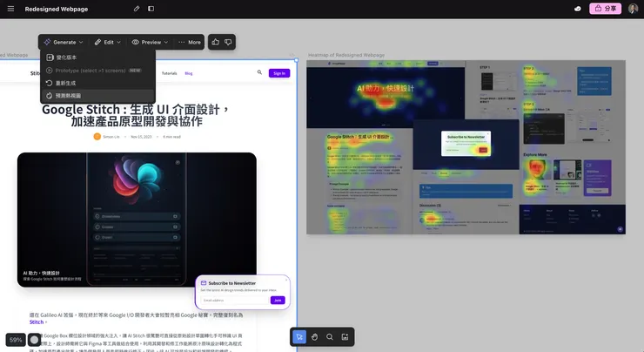Click the Tutorials nav link
644x352 pixels.
coord(169,73)
